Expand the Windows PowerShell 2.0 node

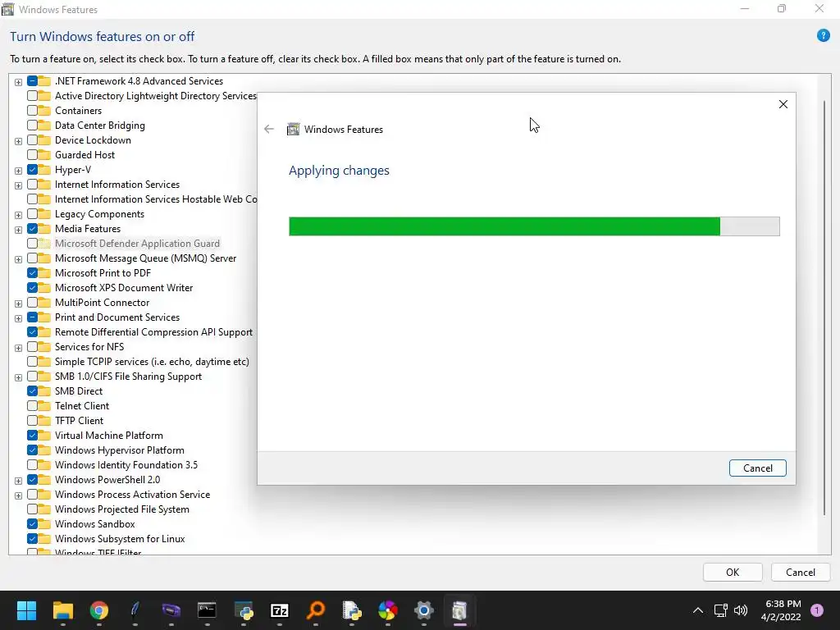(x=18, y=481)
